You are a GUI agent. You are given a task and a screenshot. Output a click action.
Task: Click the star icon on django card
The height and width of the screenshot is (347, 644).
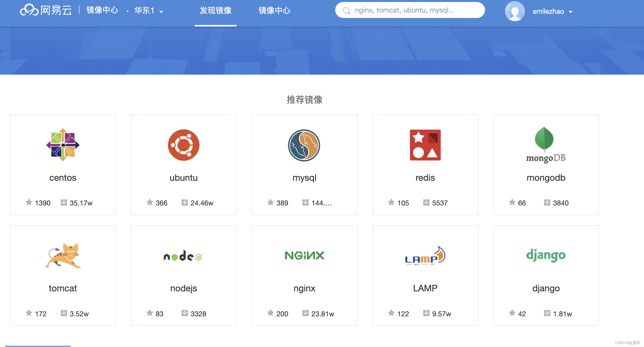coord(512,313)
